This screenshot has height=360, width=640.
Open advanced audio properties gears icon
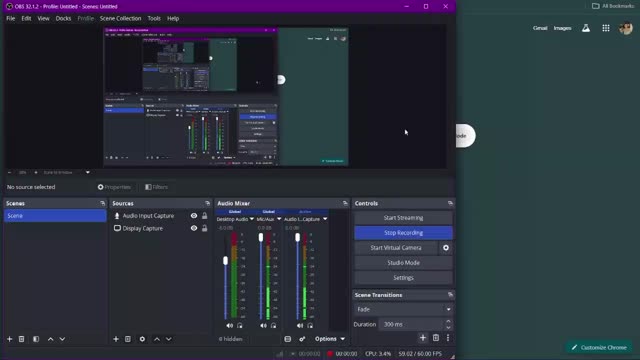302,339
